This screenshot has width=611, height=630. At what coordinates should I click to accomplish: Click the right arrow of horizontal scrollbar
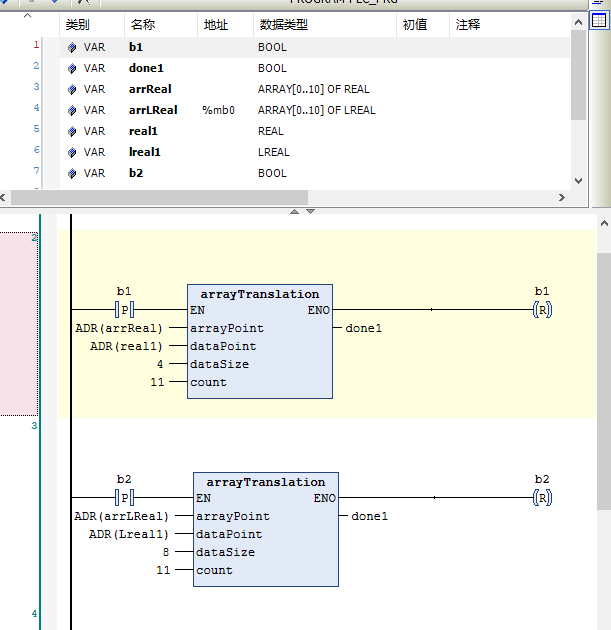click(x=562, y=198)
